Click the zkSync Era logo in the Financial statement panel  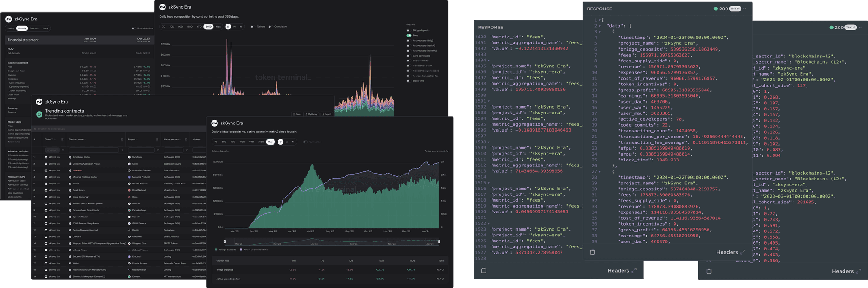(x=9, y=19)
